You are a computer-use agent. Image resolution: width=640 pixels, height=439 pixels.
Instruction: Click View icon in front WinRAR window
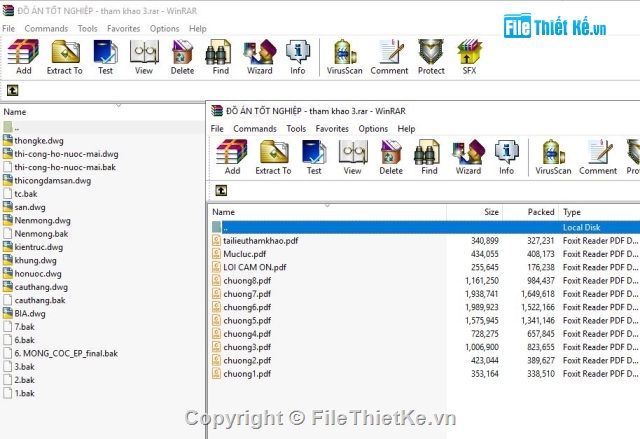(352, 157)
